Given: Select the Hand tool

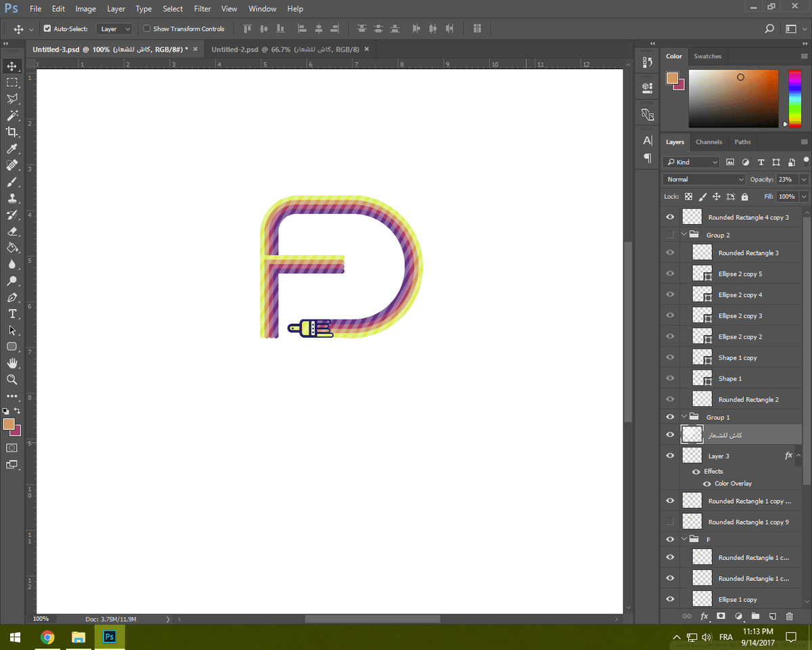Looking at the screenshot, I should click(x=12, y=364).
